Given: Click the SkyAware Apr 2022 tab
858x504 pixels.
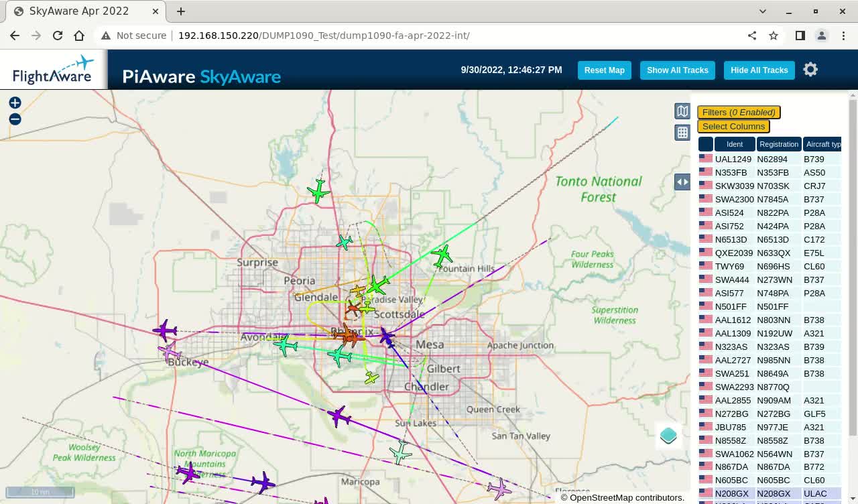Looking at the screenshot, I should point(85,11).
